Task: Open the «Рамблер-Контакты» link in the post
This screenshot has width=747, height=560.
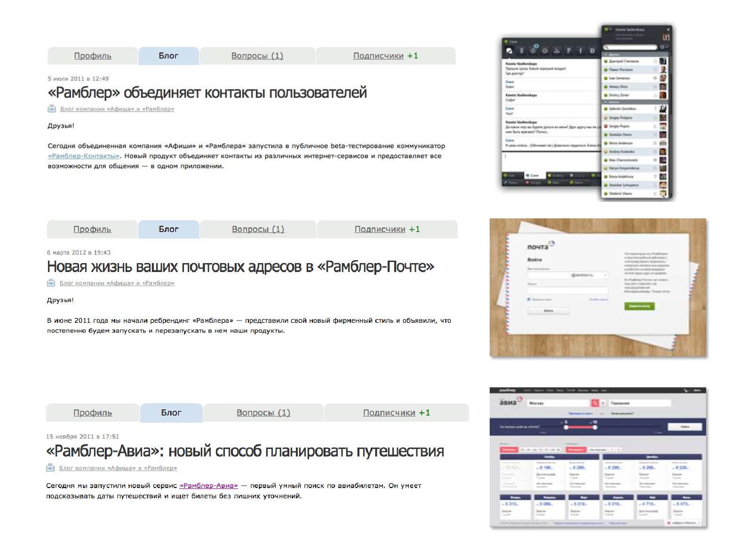Action: 83,156
